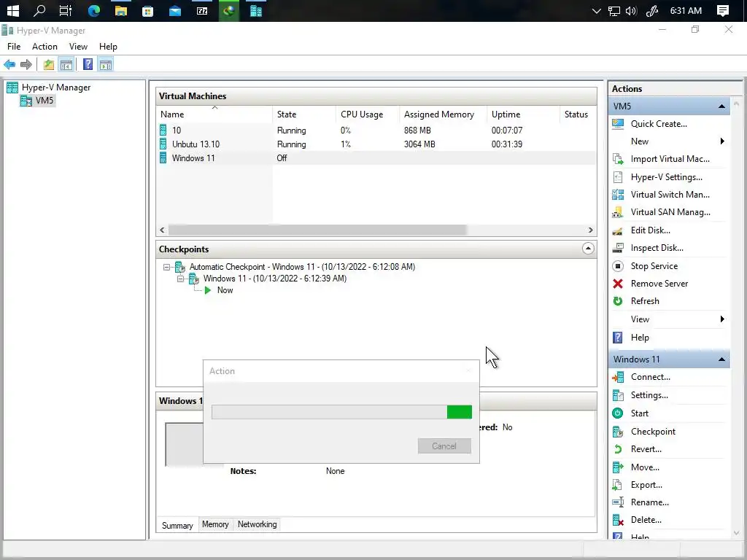Collapse the Checkpoints pane with round arrow button
The image size is (747, 560).
tap(588, 249)
